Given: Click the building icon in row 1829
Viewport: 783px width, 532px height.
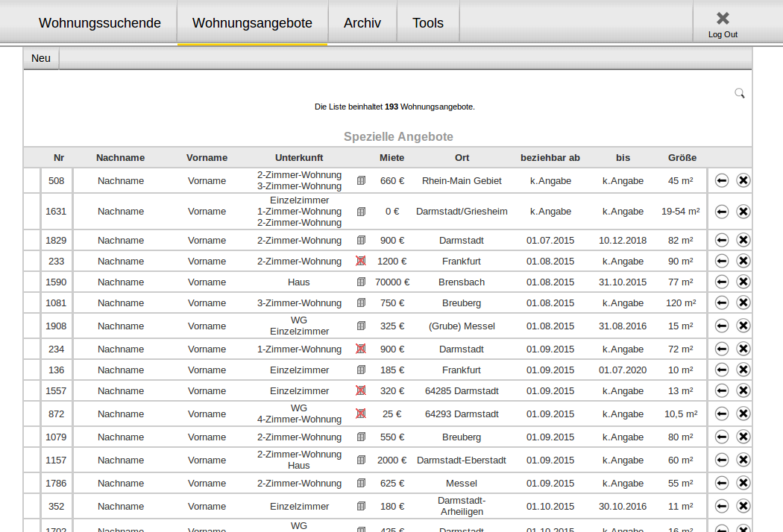Looking at the screenshot, I should pyautogui.click(x=361, y=241).
